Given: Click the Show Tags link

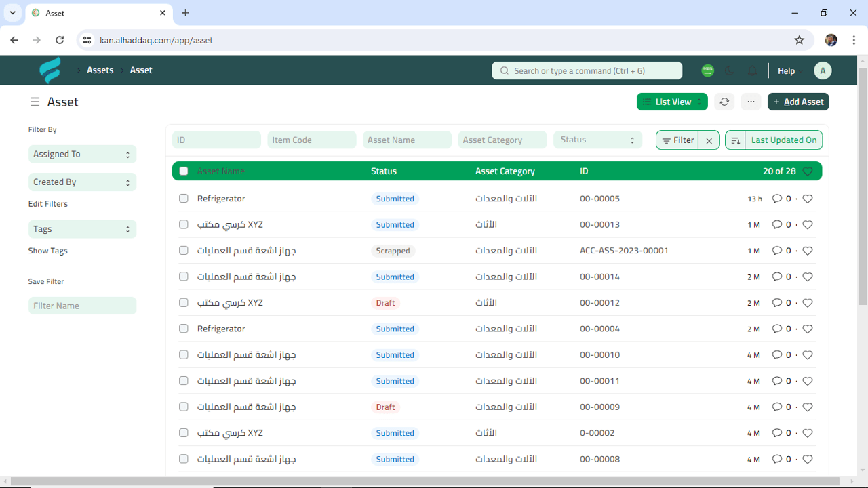Looking at the screenshot, I should [47, 251].
